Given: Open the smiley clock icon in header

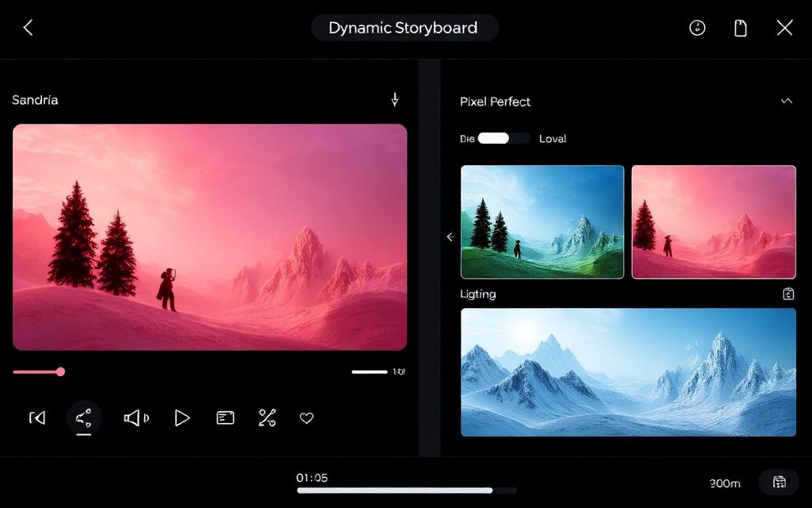Looking at the screenshot, I should tap(697, 28).
